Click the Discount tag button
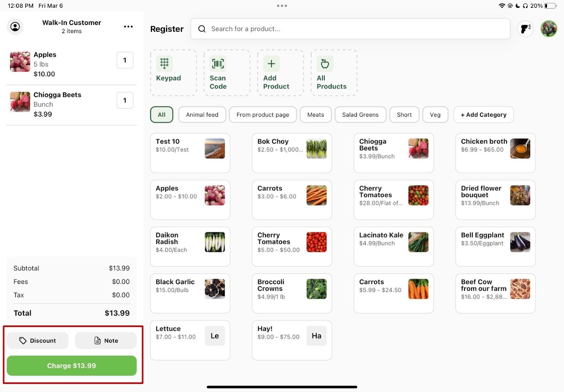The image size is (564, 392). tap(37, 341)
